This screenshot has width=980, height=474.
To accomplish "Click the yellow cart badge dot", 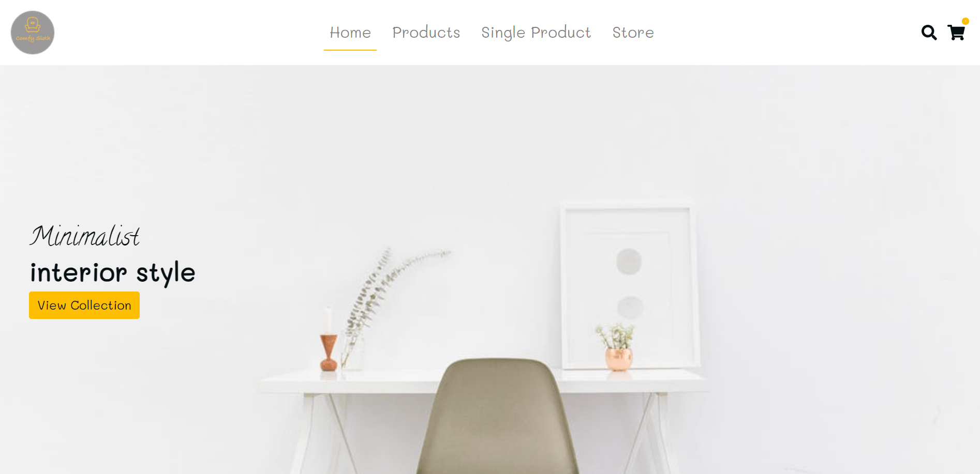I will [966, 21].
